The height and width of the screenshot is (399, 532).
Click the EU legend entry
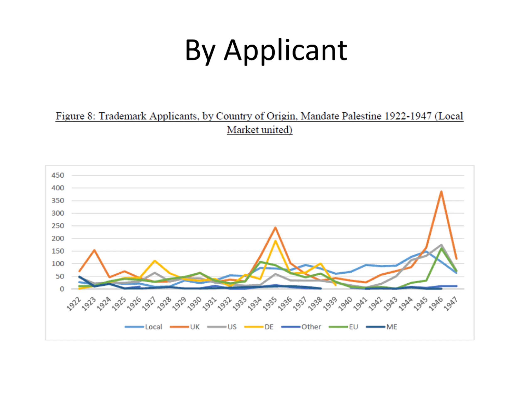[x=344, y=327]
